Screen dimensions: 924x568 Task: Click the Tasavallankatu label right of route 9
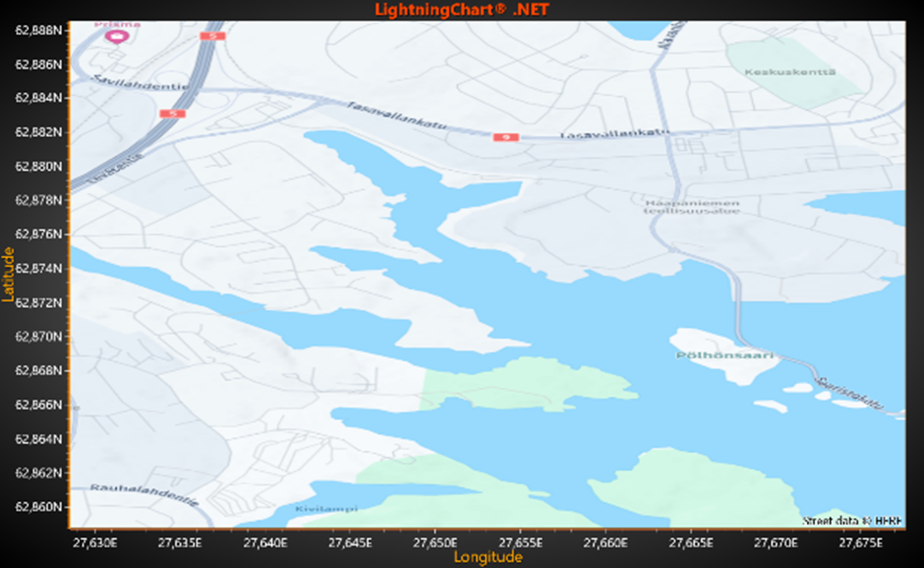click(615, 134)
